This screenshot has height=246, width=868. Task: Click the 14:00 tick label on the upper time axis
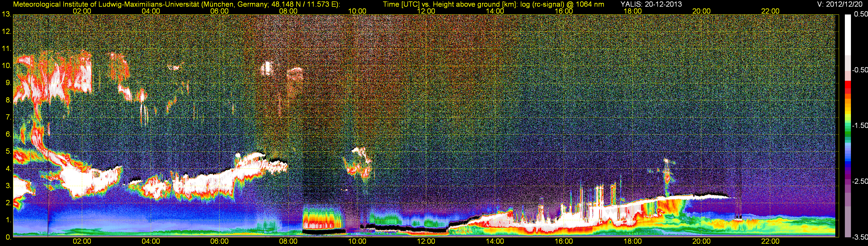[495, 11]
